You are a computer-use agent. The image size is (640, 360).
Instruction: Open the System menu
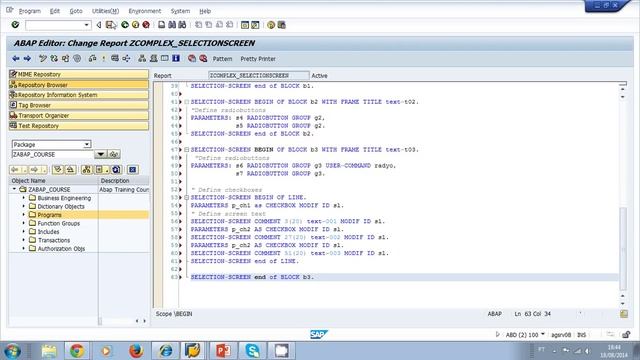click(x=180, y=11)
